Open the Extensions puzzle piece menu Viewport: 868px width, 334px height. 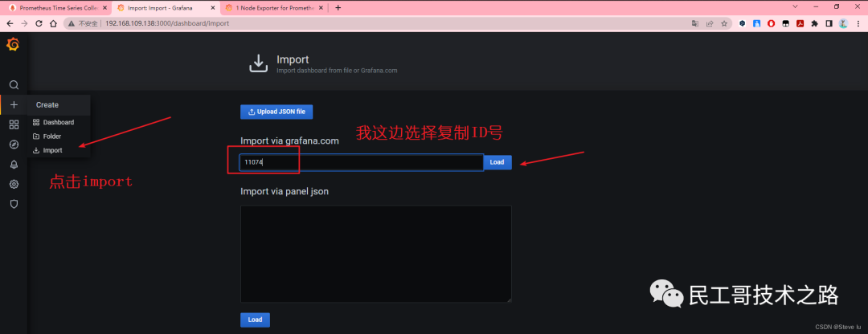tap(814, 24)
